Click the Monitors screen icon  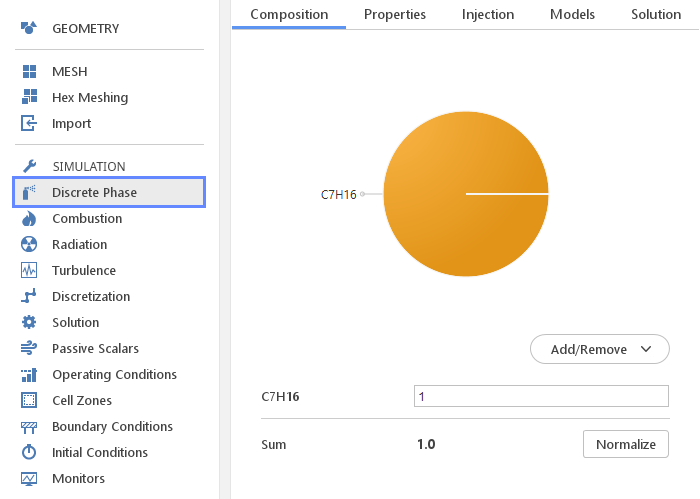coord(29,478)
